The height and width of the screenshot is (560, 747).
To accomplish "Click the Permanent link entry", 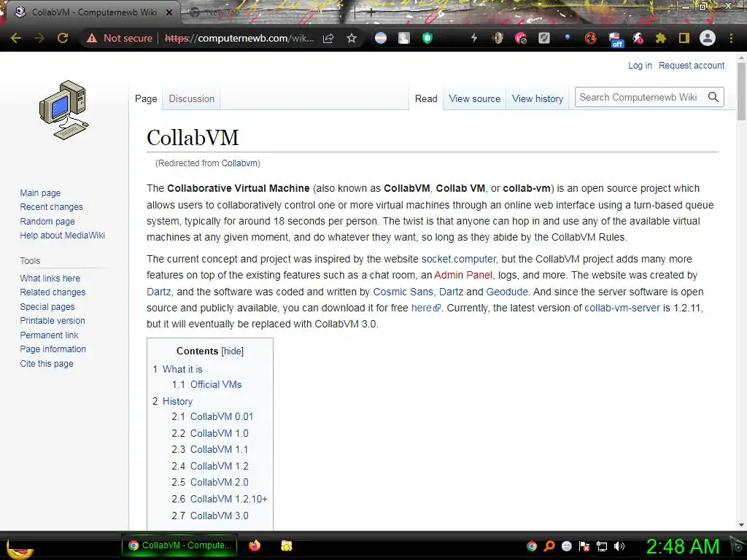I will point(49,335).
